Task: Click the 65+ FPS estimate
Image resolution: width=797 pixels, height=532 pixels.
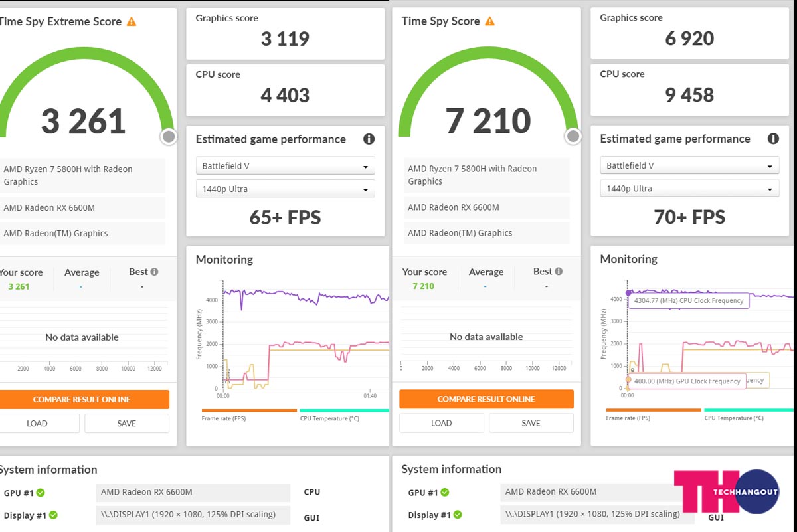Action: click(x=285, y=218)
